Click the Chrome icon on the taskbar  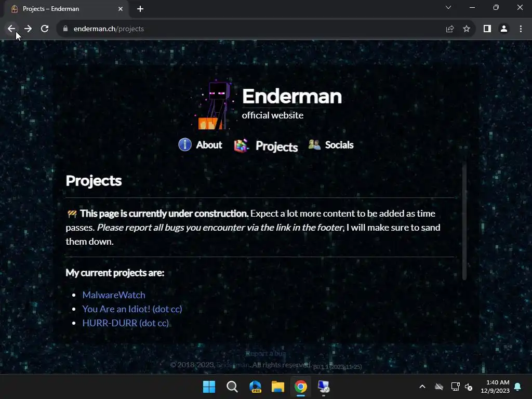point(301,387)
